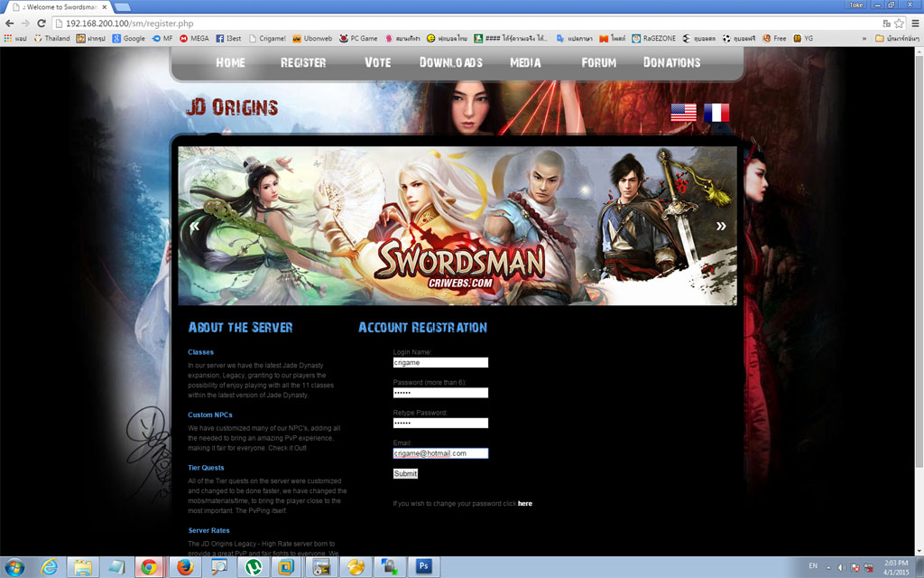Open a new browser tab
The image size is (924, 578).
(123, 7)
